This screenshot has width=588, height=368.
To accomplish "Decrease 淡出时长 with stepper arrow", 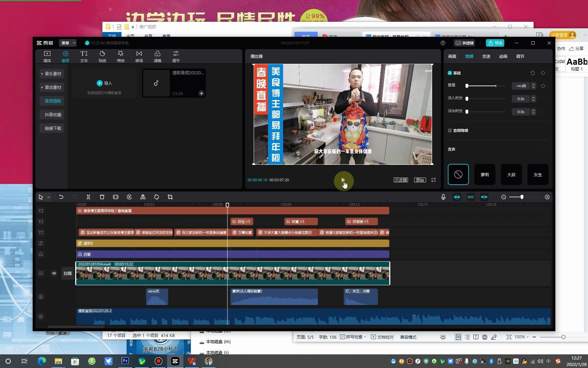I will pos(534,113).
